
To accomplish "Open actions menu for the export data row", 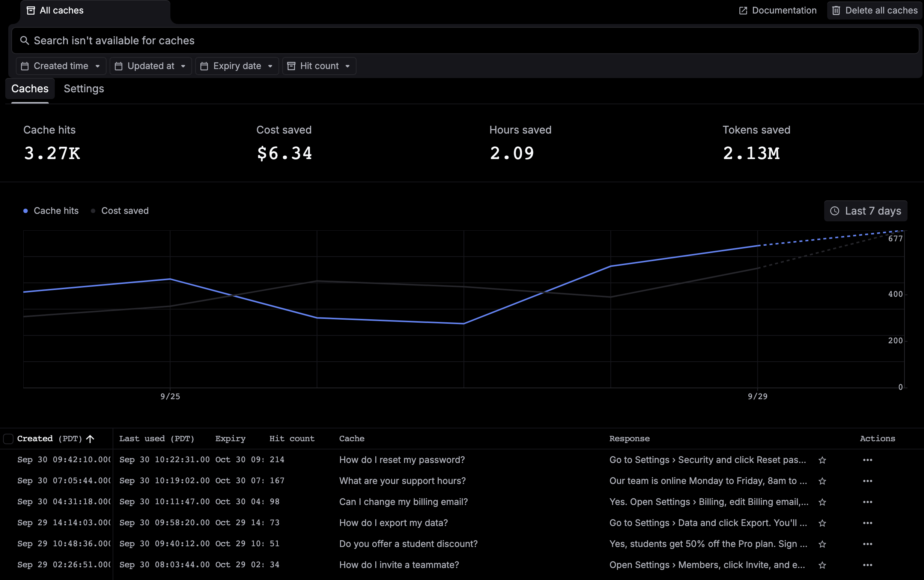I will (x=868, y=523).
